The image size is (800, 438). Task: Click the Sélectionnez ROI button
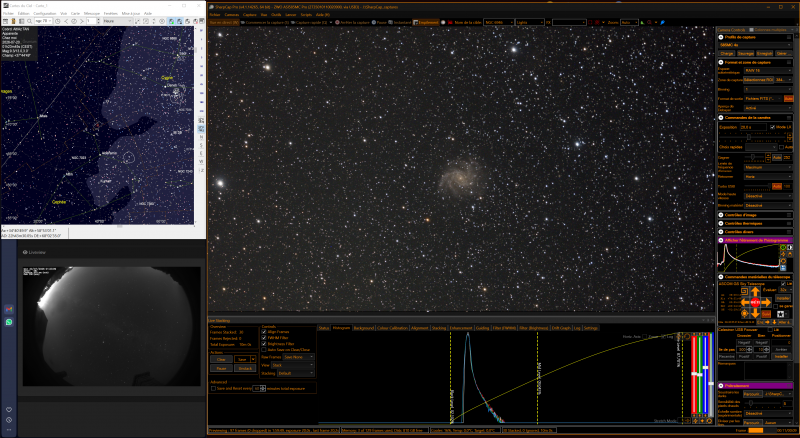click(759, 80)
